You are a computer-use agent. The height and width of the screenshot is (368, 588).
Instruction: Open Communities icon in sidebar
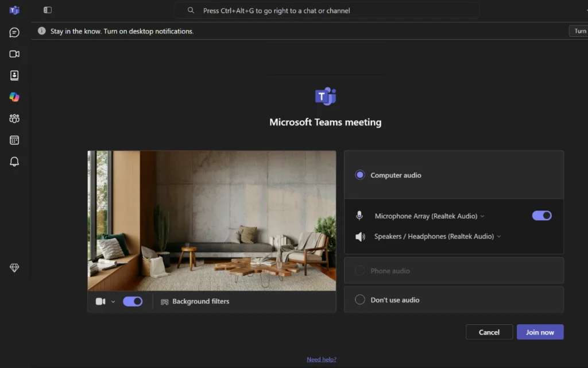coord(14,118)
